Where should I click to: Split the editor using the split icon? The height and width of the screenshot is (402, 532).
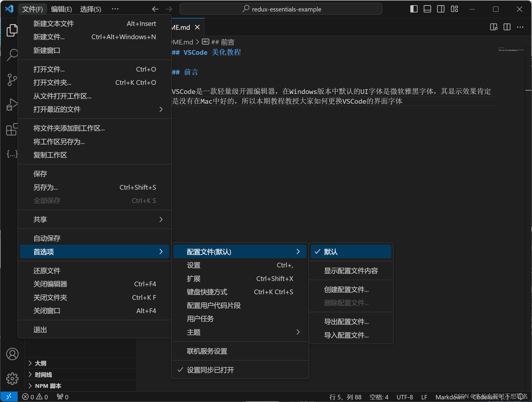click(x=507, y=27)
